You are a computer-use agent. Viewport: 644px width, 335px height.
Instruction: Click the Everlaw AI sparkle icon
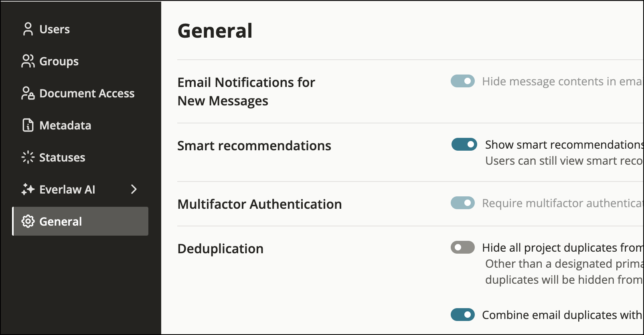[x=28, y=189]
